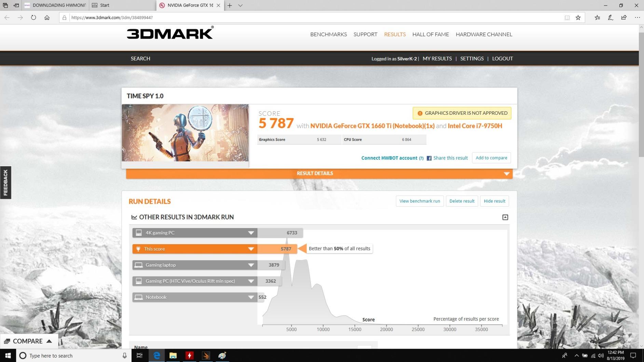The height and width of the screenshot is (362, 644).
Task: Click the Logout link
Action: (502, 58)
